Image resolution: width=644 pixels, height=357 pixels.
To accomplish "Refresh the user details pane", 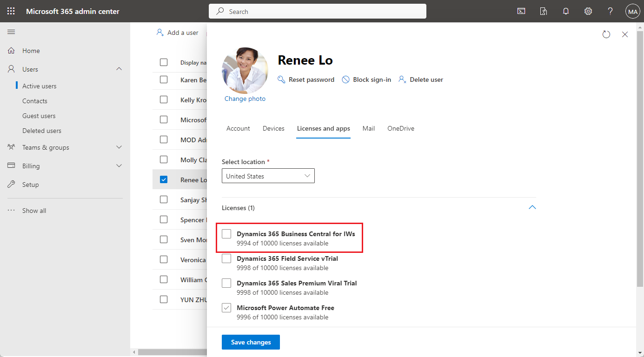I will 606,34.
